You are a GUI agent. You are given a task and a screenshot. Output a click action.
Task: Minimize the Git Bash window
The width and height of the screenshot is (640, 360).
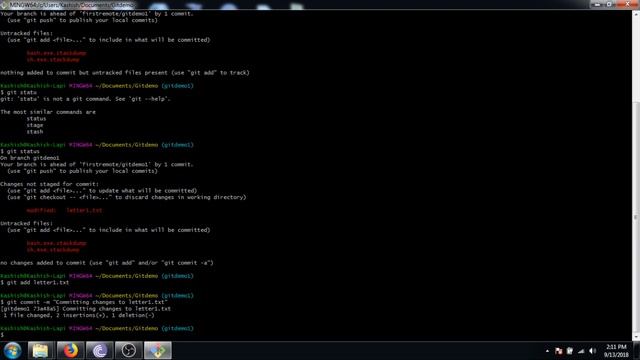[598, 4]
